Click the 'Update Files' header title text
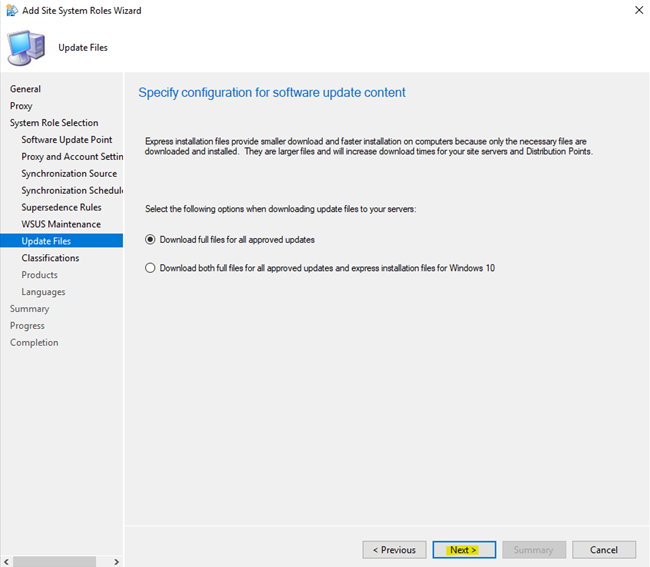The image size is (650, 567). (83, 48)
